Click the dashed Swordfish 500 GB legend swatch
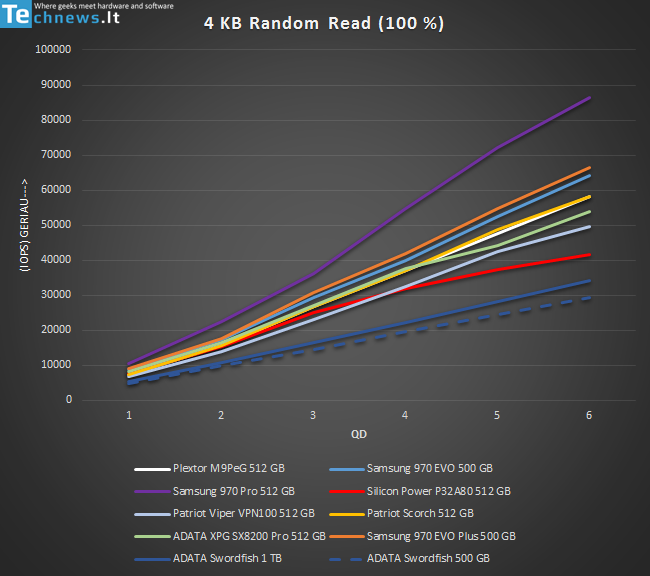Viewport: 650px width, 576px height. click(347, 559)
